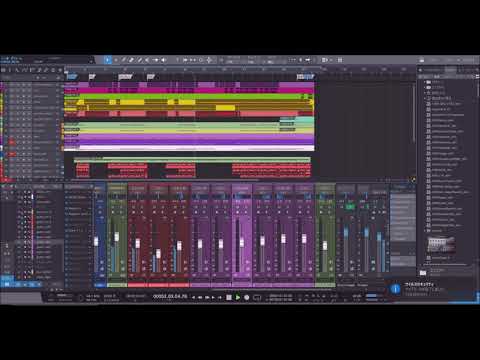Viewport: 480px width, 360px height.
Task: Open the Quantize dropdown in toolbar
Action: (233, 60)
